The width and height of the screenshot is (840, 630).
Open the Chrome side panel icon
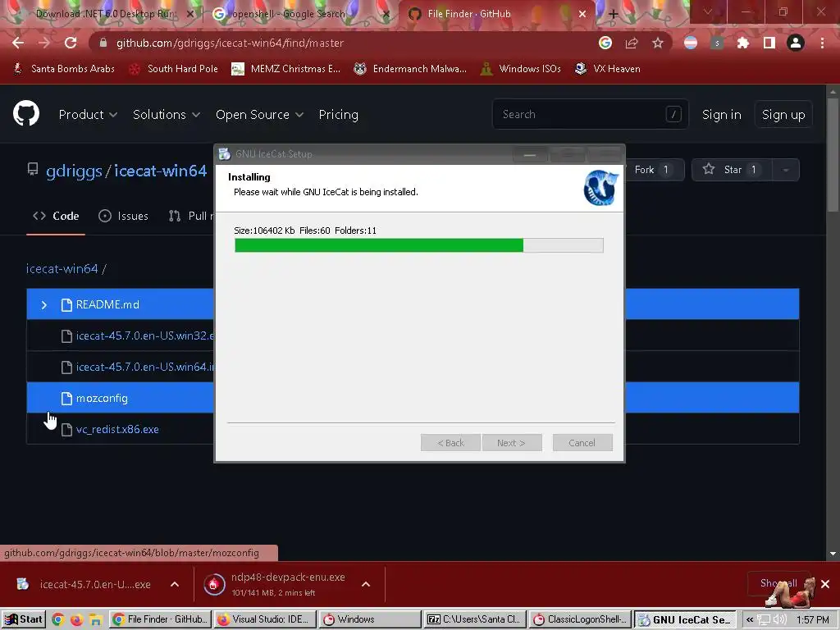(x=769, y=43)
